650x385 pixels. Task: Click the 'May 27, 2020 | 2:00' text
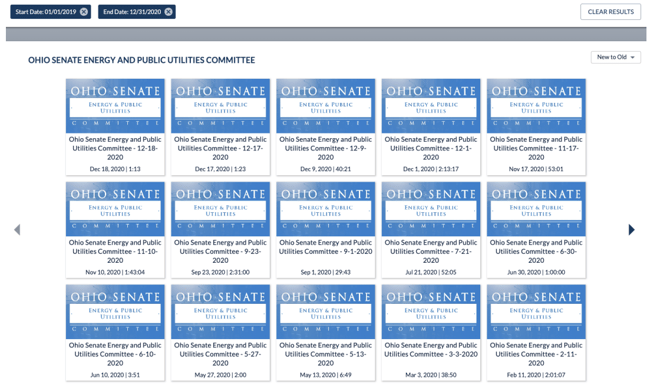pyautogui.click(x=221, y=375)
